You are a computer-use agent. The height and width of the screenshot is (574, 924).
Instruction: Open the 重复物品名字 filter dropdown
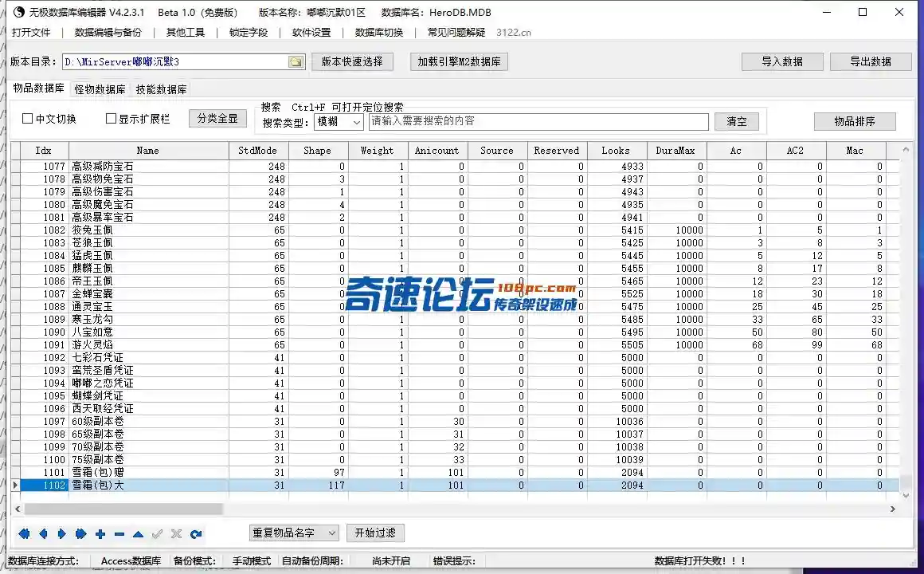coord(294,533)
